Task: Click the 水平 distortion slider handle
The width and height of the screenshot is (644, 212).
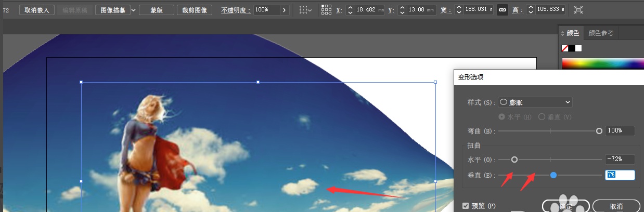Action: (514, 160)
